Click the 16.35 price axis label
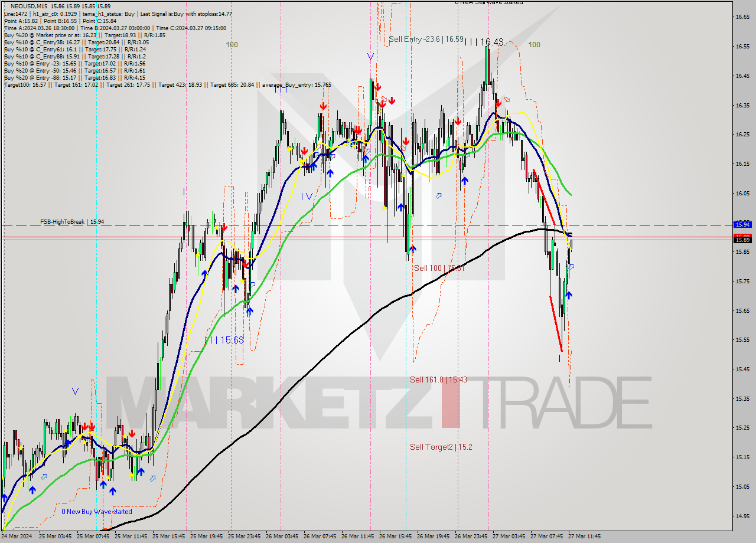Image resolution: width=756 pixels, height=543 pixels. click(x=742, y=105)
